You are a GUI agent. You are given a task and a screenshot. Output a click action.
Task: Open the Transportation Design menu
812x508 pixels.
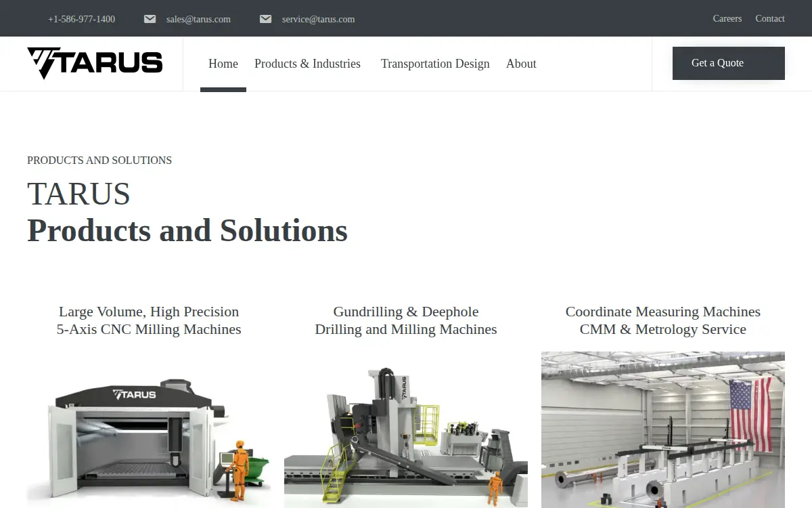(x=435, y=64)
